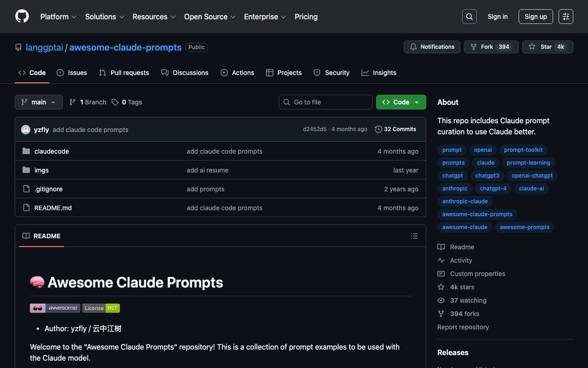Click the MIT License badge
Viewport: 588px width, 368px height.
coord(101,308)
